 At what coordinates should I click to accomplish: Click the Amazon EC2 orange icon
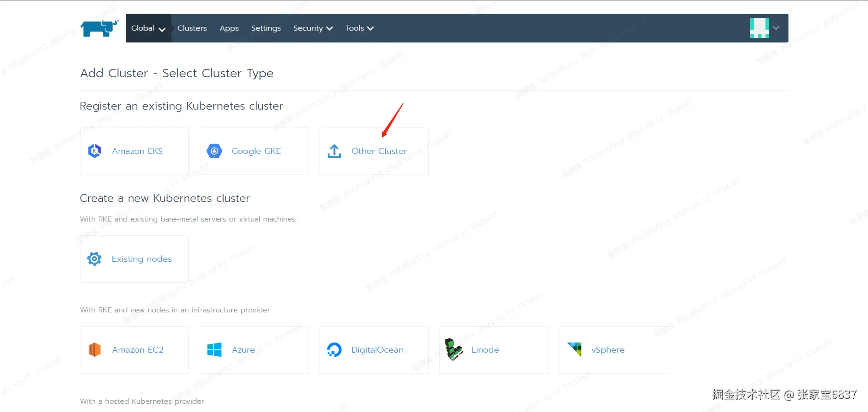(x=95, y=350)
